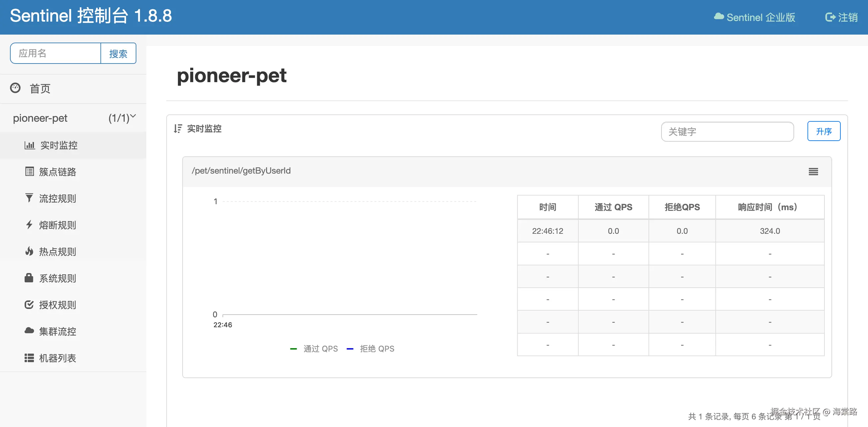Screen dimensions: 868x427
Task: Click the bar chart icon for 实时监控
Action: click(29, 145)
